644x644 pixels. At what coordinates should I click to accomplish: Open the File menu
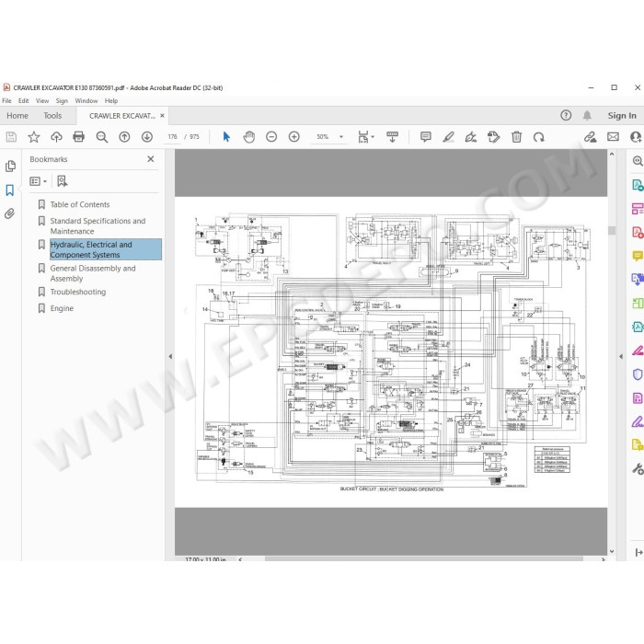7,100
